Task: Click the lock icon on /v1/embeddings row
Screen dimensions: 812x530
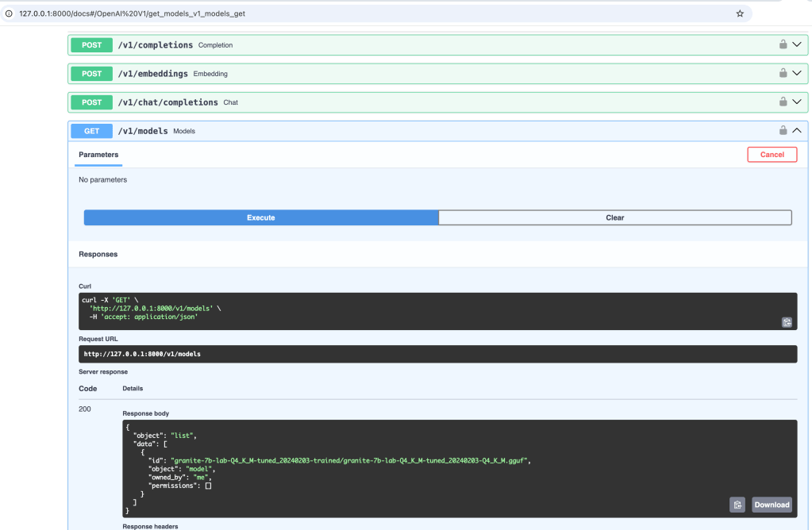Action: (x=783, y=73)
